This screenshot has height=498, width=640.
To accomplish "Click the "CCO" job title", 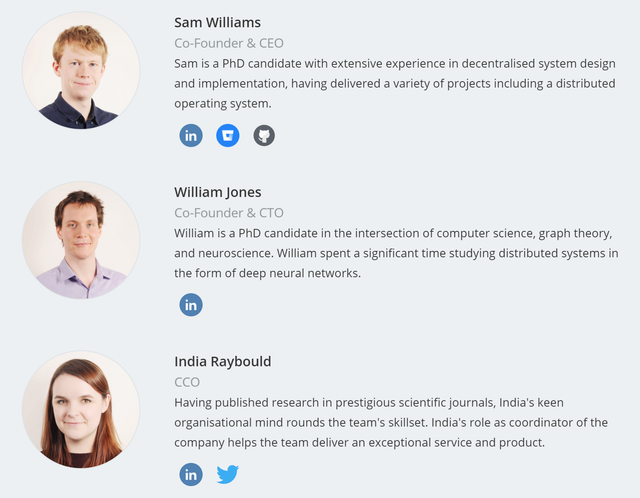I will 187,382.
